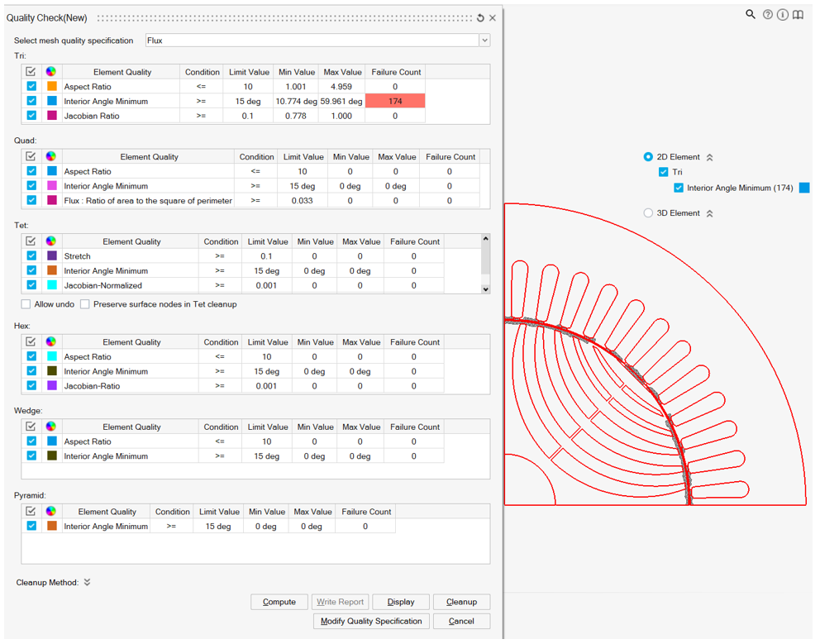
Task: Click the red Failure Count cell 174
Action: pos(395,101)
